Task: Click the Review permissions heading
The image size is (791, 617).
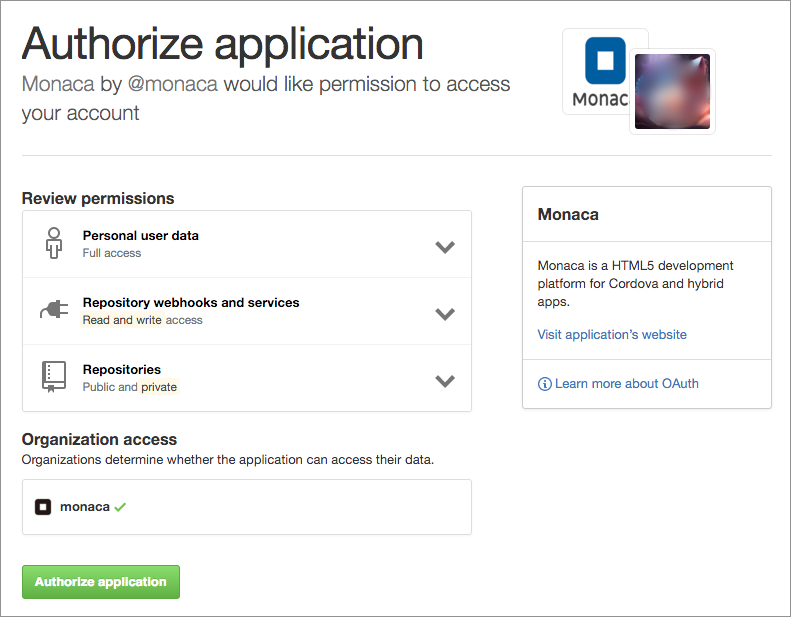Action: click(98, 198)
